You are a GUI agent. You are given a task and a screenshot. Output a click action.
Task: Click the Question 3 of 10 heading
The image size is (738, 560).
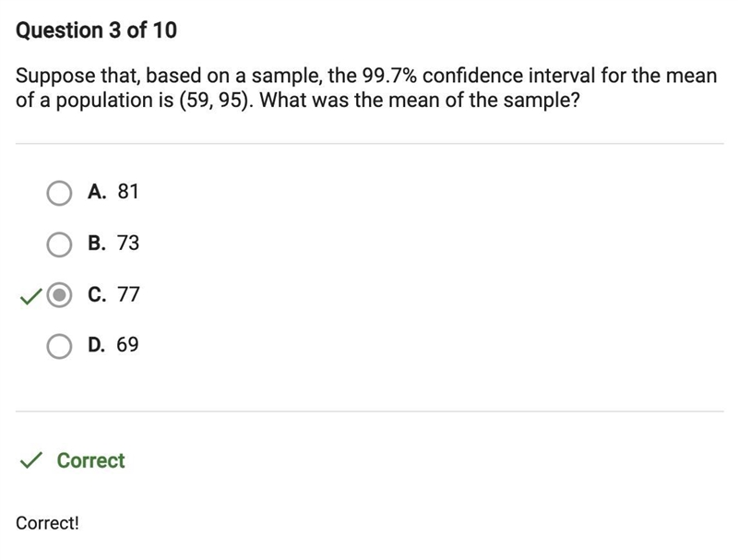(97, 30)
